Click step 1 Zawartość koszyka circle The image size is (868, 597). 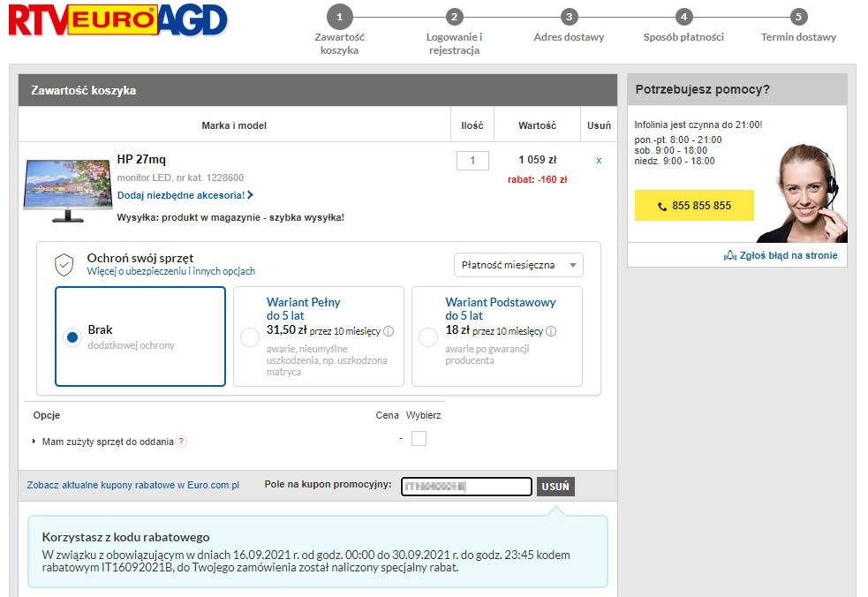point(339,17)
